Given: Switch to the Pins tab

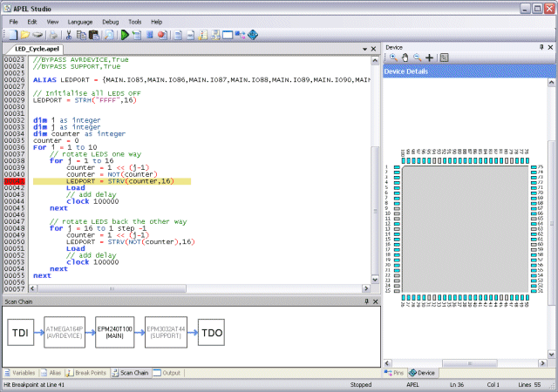Looking at the screenshot, I should coord(395,373).
